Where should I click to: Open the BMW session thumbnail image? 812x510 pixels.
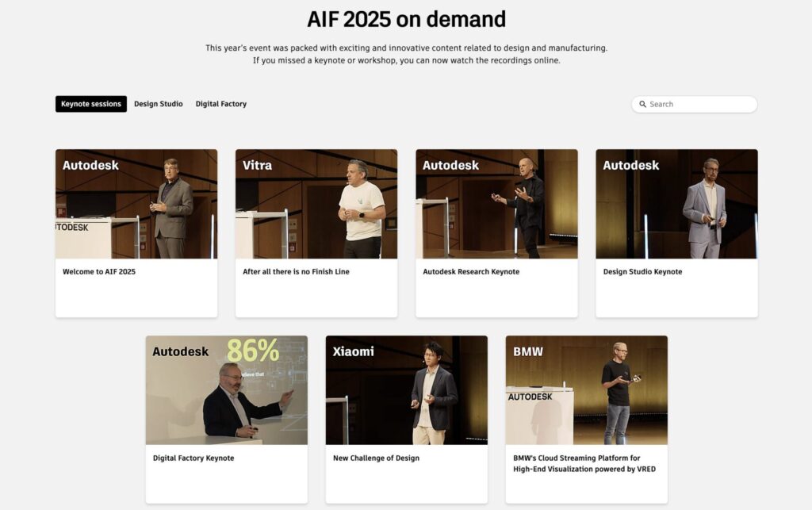pos(586,390)
